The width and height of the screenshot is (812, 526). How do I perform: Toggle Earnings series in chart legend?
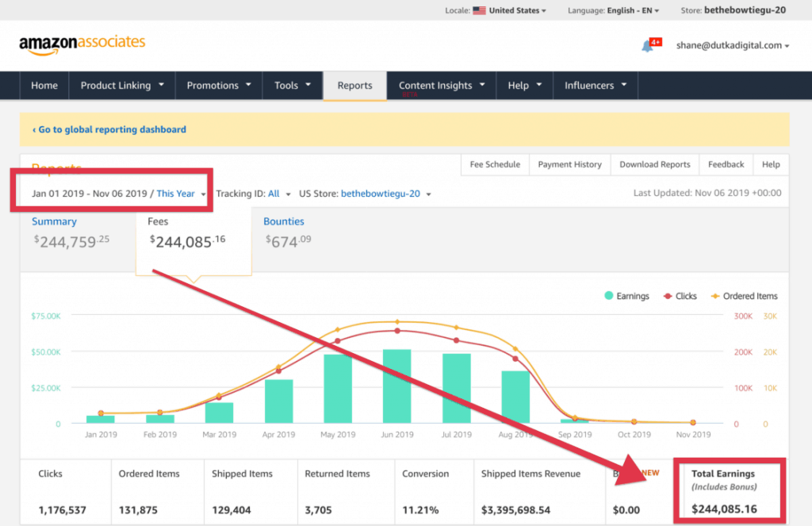tap(626, 296)
